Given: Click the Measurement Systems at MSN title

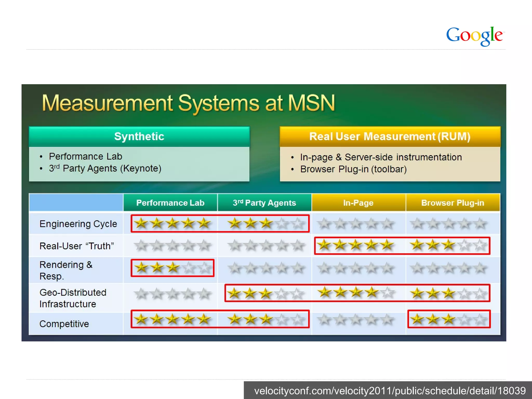Looking at the screenshot, I should 188,103.
